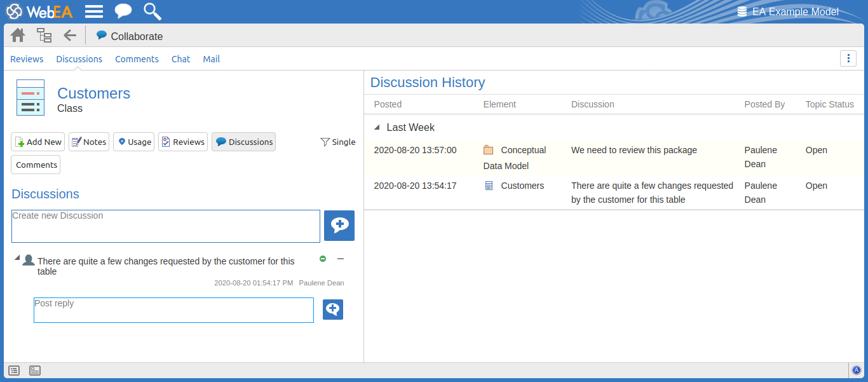Image resolution: width=868 pixels, height=382 pixels.
Task: Click the green discussion status indicator
Action: (323, 259)
